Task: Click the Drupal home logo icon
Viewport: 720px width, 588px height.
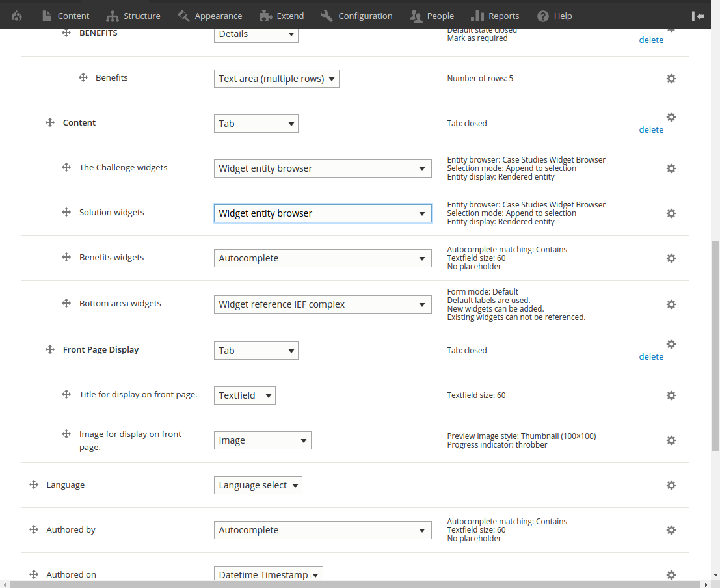Action: pos(17,16)
